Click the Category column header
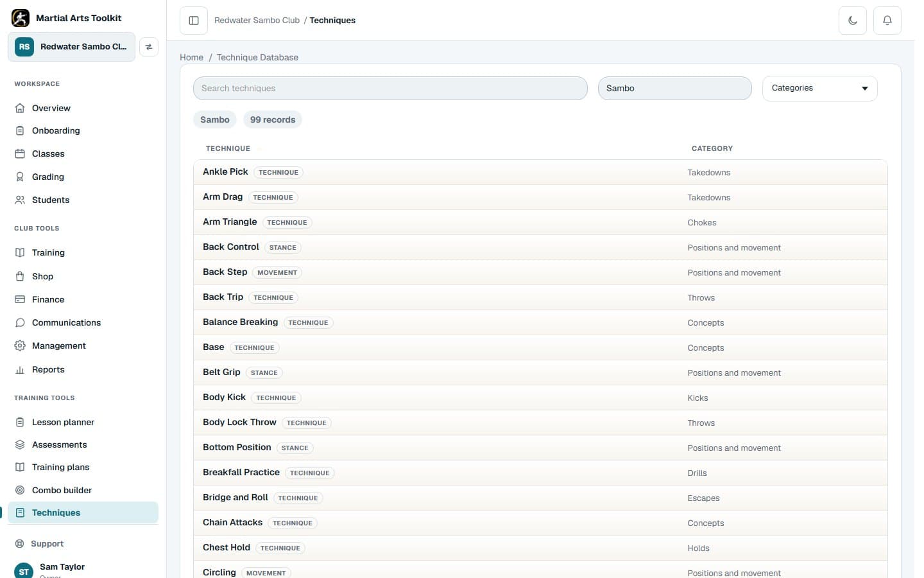Viewport: 924px width, 578px height. click(712, 148)
